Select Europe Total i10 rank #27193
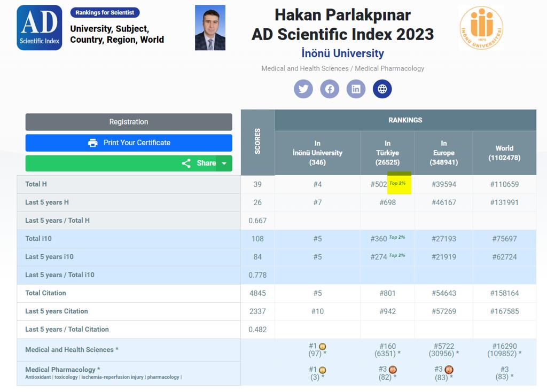The image size is (547, 392). (444, 239)
